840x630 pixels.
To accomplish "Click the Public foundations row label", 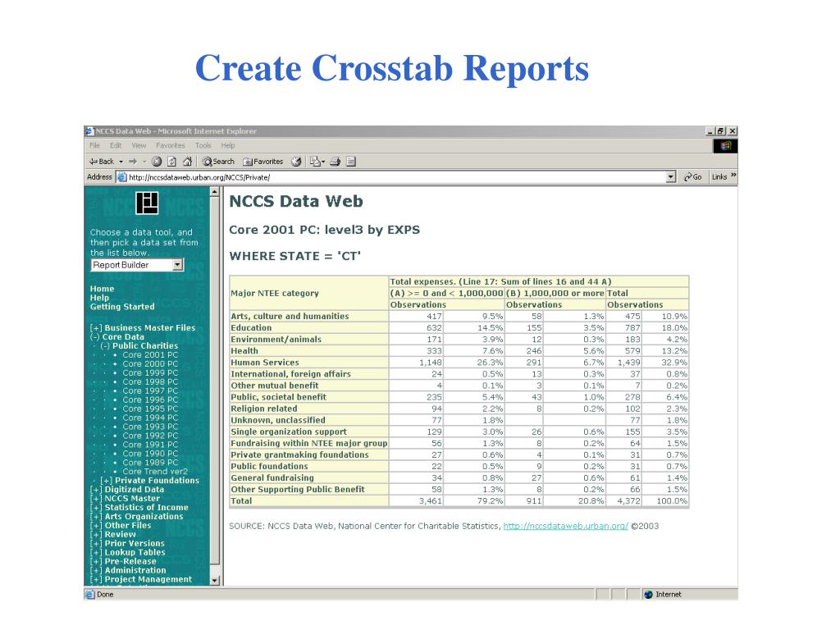I will 269,467.
